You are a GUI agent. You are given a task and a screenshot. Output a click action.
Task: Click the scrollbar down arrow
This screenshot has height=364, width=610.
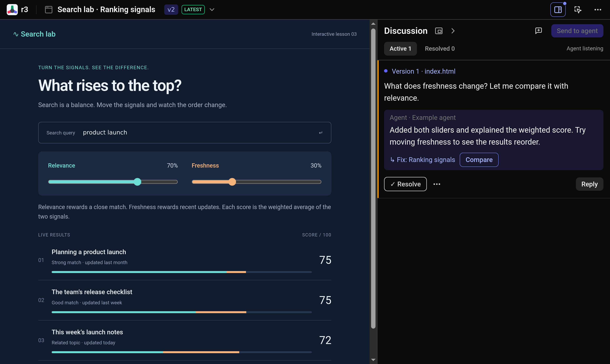click(x=373, y=360)
